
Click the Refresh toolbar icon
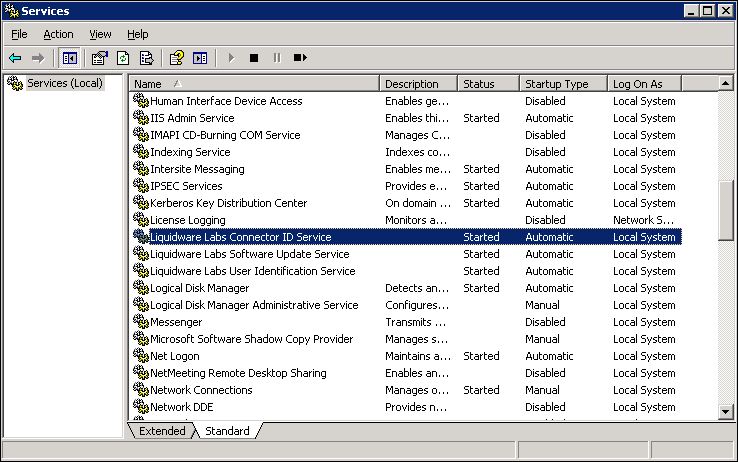123,58
